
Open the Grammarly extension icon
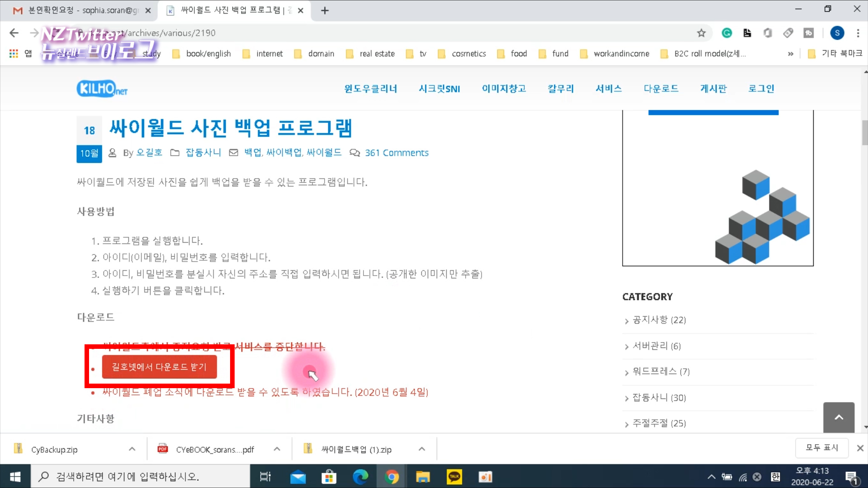(727, 33)
